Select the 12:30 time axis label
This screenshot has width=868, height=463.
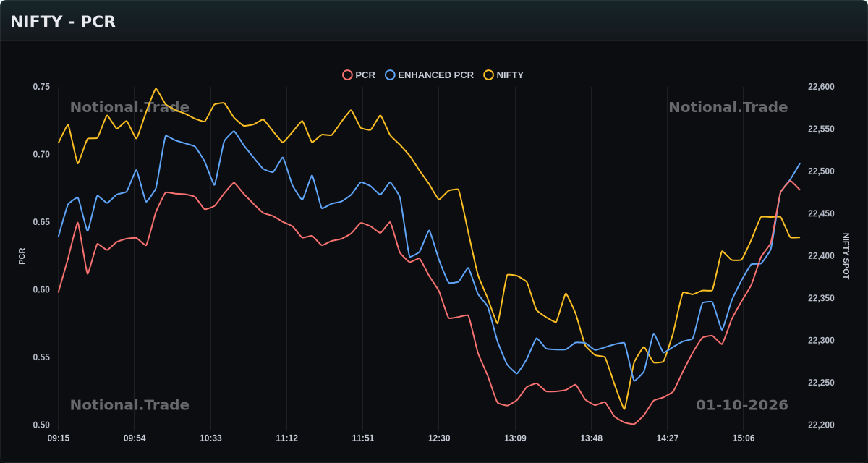coord(439,438)
